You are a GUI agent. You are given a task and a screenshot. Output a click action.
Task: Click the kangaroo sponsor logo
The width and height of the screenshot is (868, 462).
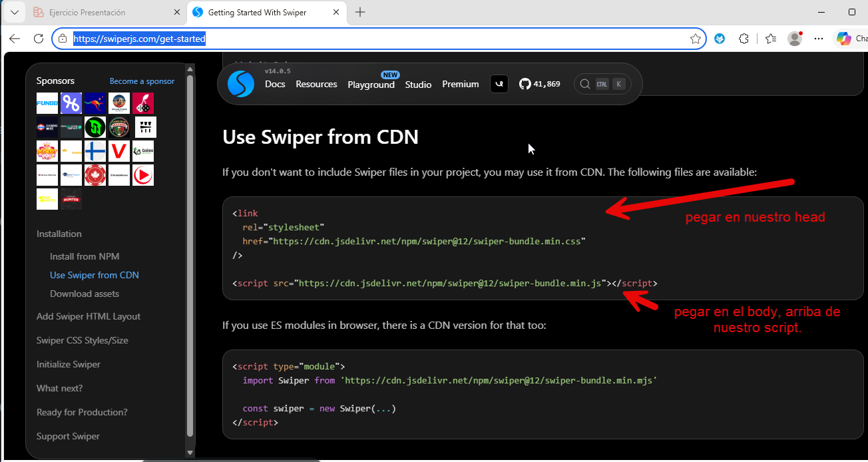pos(95,103)
